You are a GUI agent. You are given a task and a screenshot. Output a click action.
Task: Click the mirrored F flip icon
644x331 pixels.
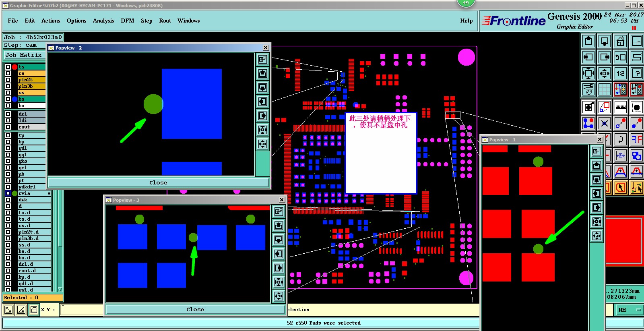[x=637, y=139]
